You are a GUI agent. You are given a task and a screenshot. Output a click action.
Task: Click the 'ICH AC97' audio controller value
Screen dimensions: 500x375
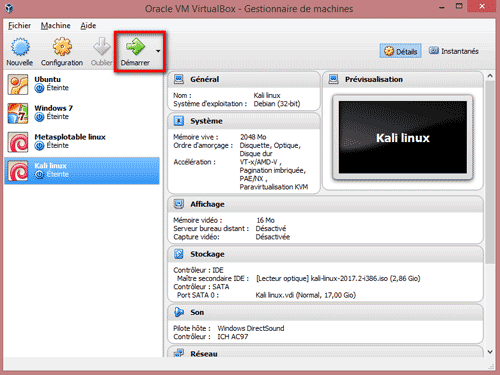coord(233,337)
